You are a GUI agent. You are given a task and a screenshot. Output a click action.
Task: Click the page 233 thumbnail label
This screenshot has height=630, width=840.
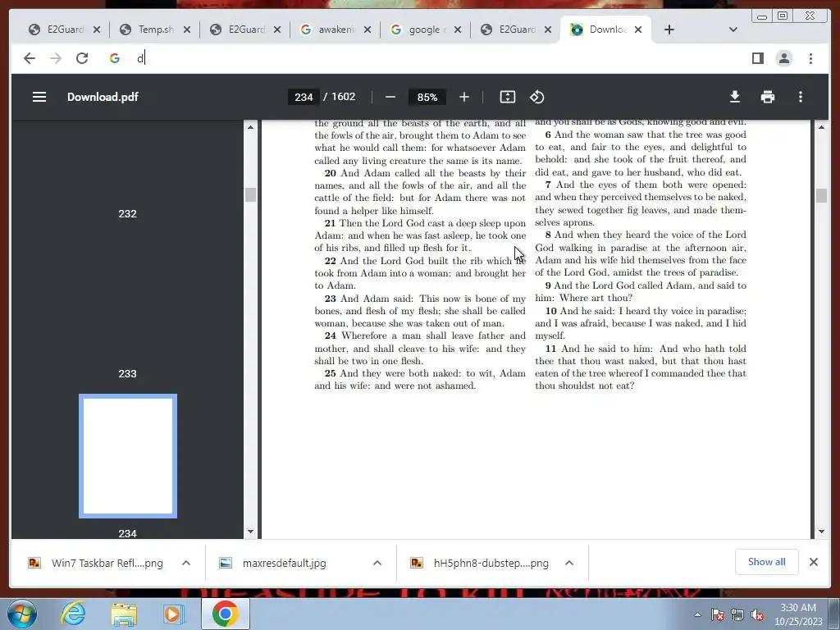[127, 373]
